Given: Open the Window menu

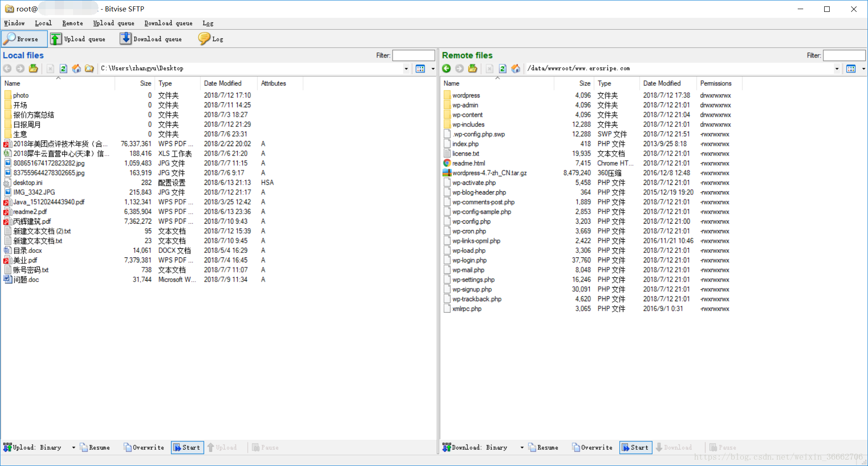Looking at the screenshot, I should [x=14, y=23].
